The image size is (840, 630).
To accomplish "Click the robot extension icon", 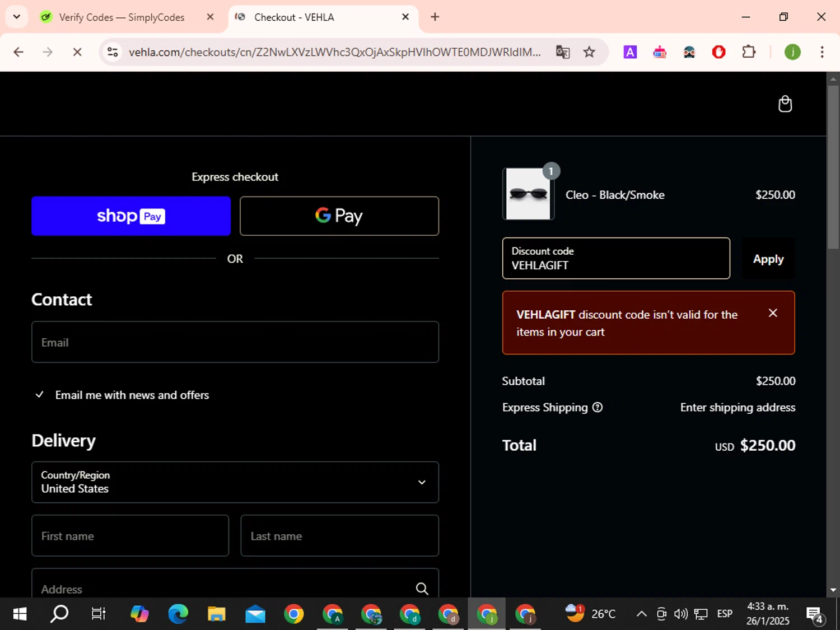I will [x=660, y=52].
